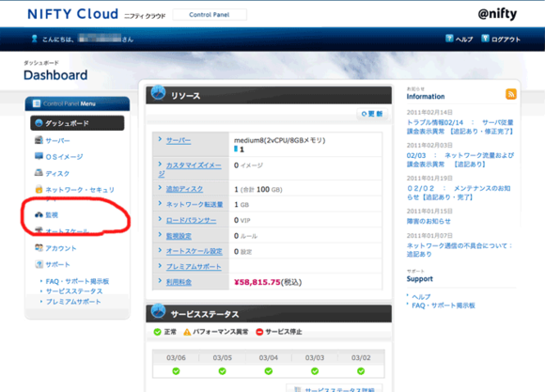Click the green status check for 03/05
The image size is (545, 392).
(x=222, y=371)
